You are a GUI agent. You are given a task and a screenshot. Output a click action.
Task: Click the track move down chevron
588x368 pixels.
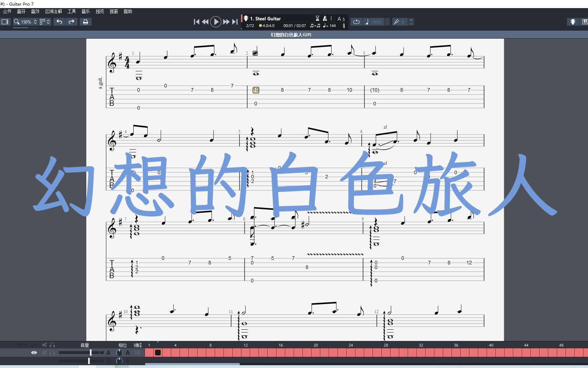20,345
